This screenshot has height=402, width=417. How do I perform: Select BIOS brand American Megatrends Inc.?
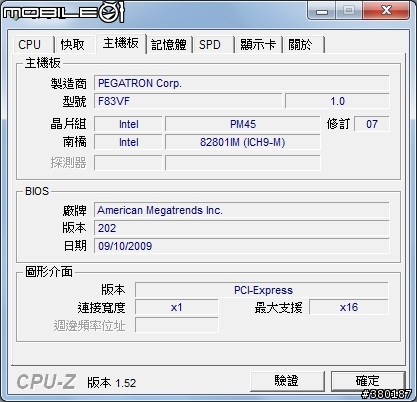pos(242,210)
